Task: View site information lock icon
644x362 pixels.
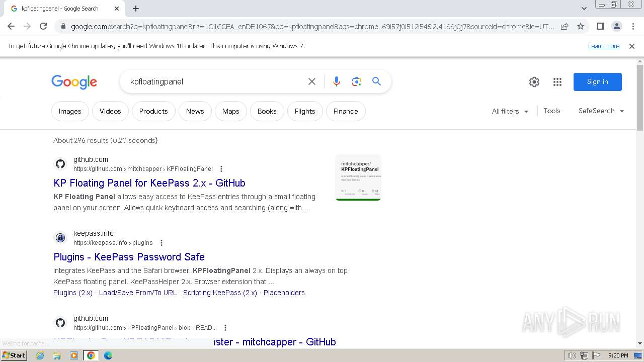Action: click(63, 26)
